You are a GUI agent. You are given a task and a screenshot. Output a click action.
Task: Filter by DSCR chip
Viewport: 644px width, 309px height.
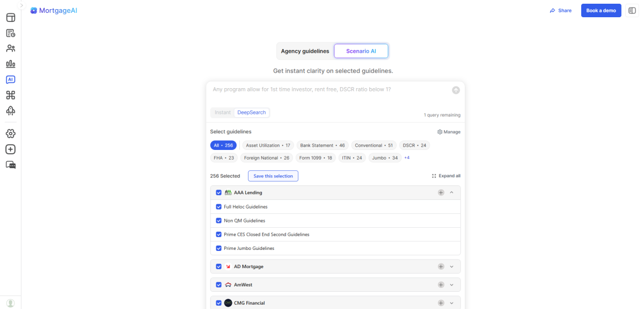pyautogui.click(x=414, y=145)
